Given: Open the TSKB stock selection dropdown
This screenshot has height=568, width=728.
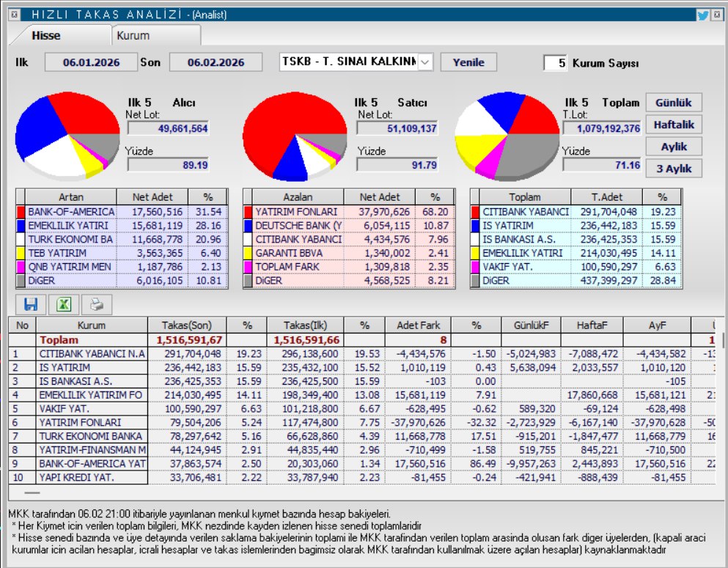Looking at the screenshot, I should (424, 62).
